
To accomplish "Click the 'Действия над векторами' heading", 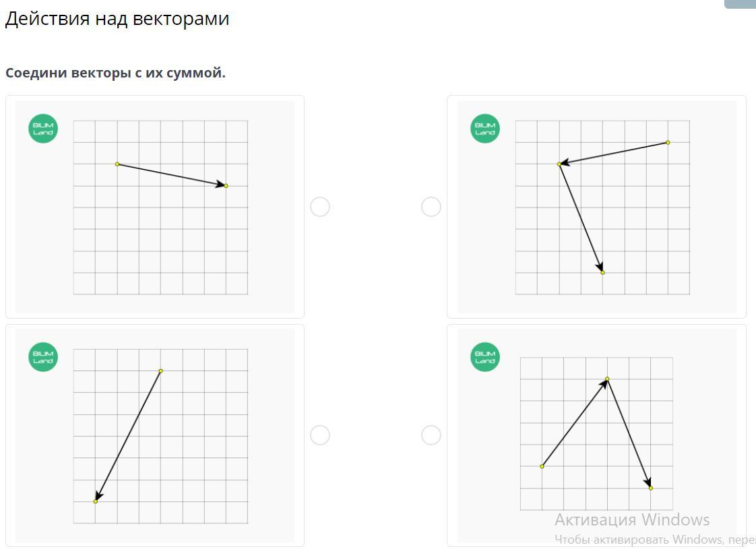I will pyautogui.click(x=117, y=20).
